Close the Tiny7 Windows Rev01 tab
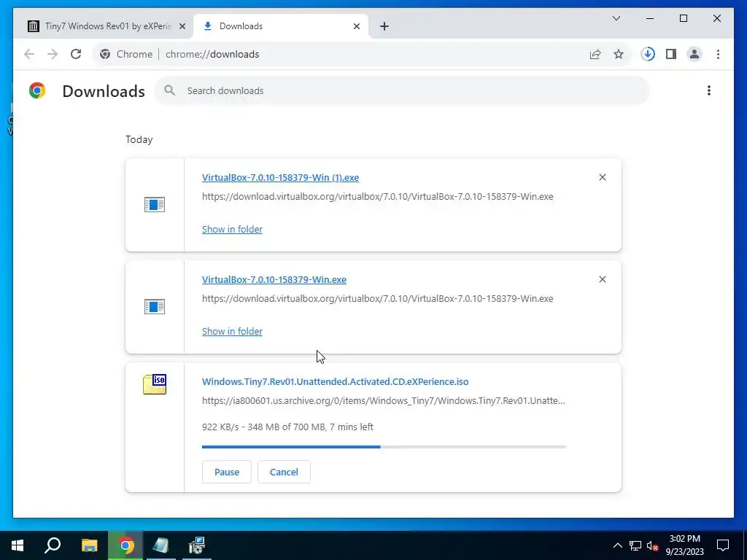This screenshot has height=560, width=747. coord(182,27)
